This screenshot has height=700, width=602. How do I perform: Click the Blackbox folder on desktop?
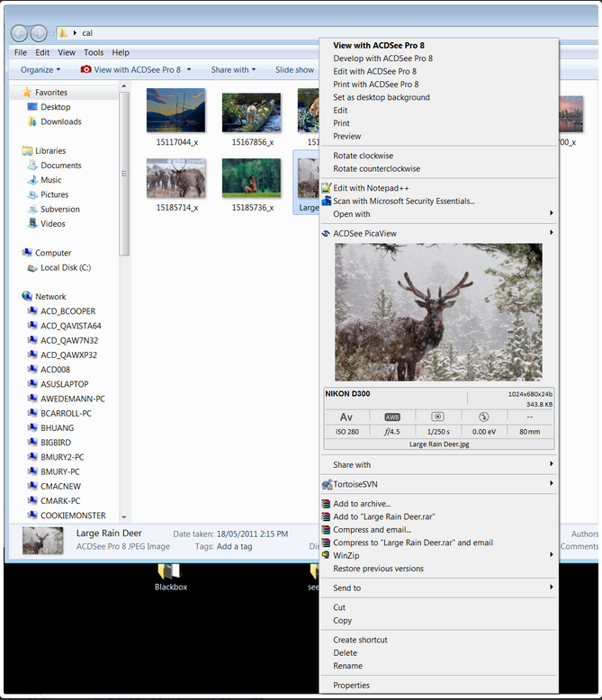tap(169, 575)
